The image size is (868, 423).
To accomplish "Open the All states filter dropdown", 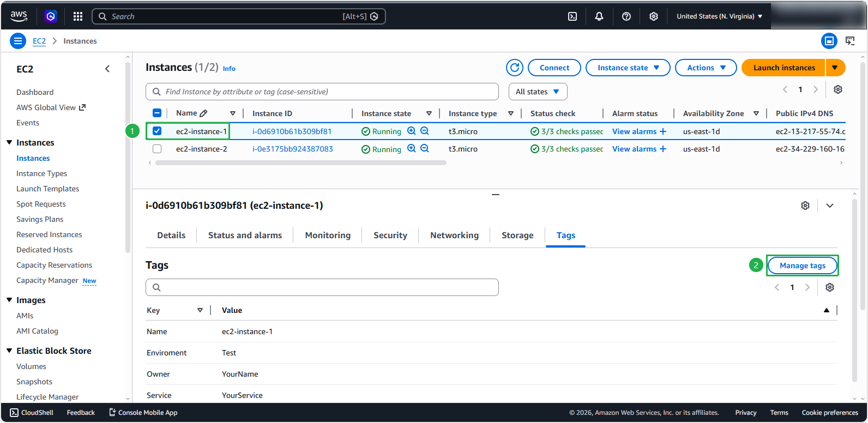I will tap(538, 92).
